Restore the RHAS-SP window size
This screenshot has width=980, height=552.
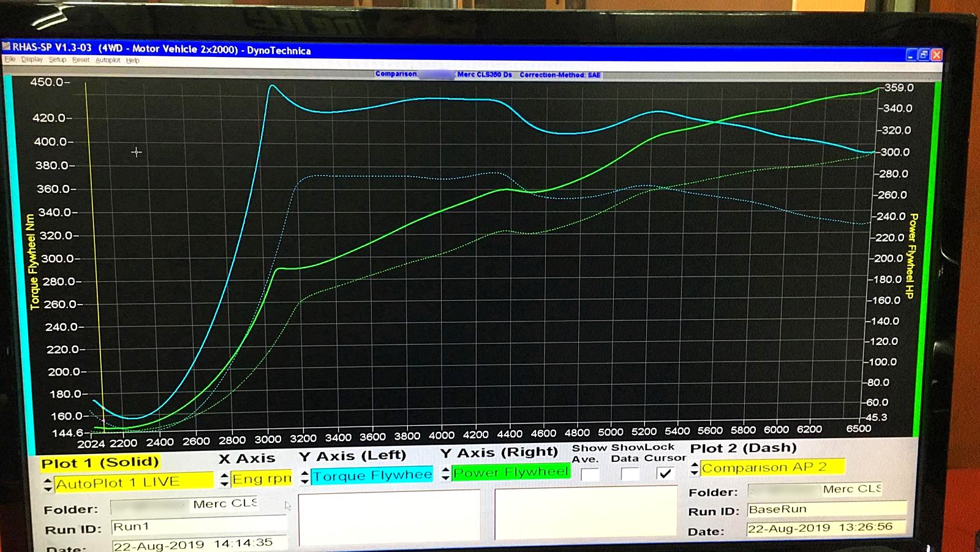[x=924, y=55]
